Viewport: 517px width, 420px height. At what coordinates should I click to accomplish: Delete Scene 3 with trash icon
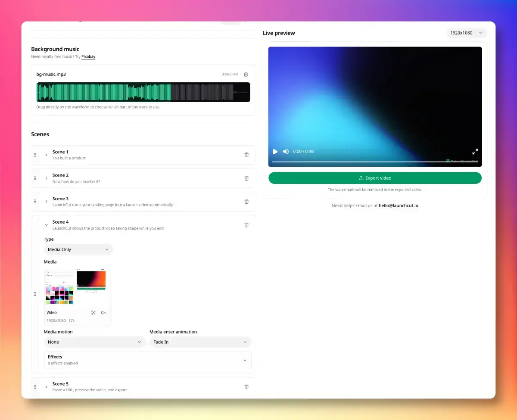point(246,201)
